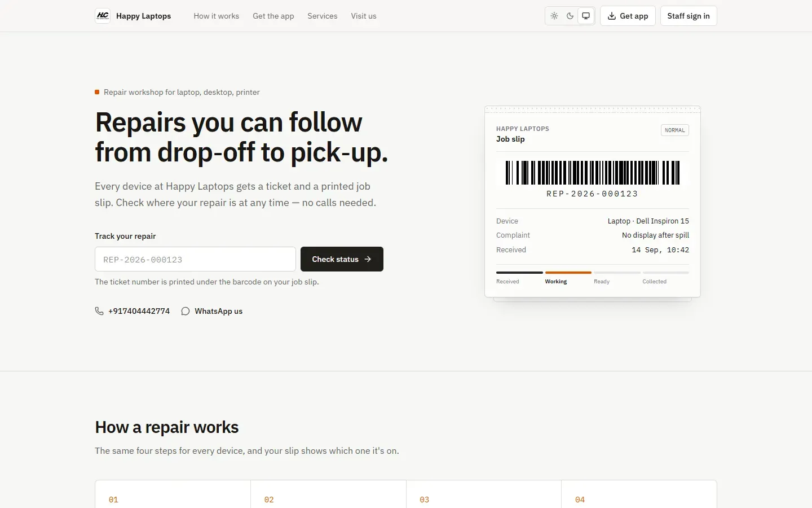The height and width of the screenshot is (508, 812).
Task: Focus the ticket number input field
Action: point(195,259)
